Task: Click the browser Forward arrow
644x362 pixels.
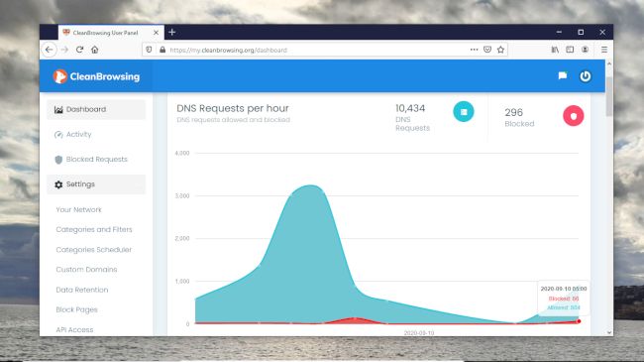Action: pos(64,50)
